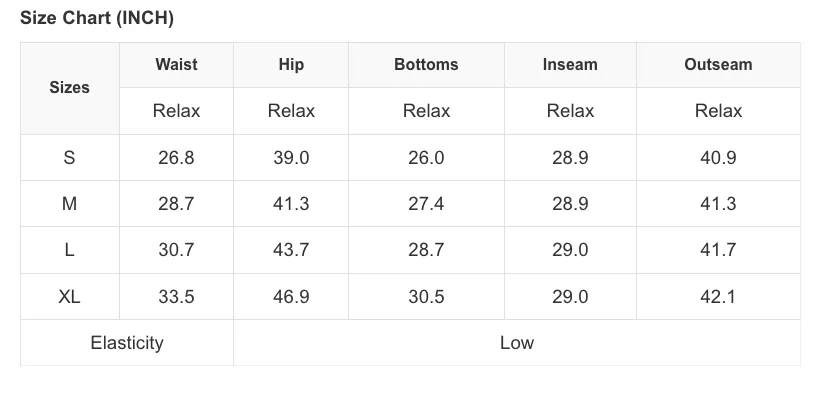This screenshot has height=398, width=826.
Task: Click the L size row label
Action: pyautogui.click(x=70, y=250)
